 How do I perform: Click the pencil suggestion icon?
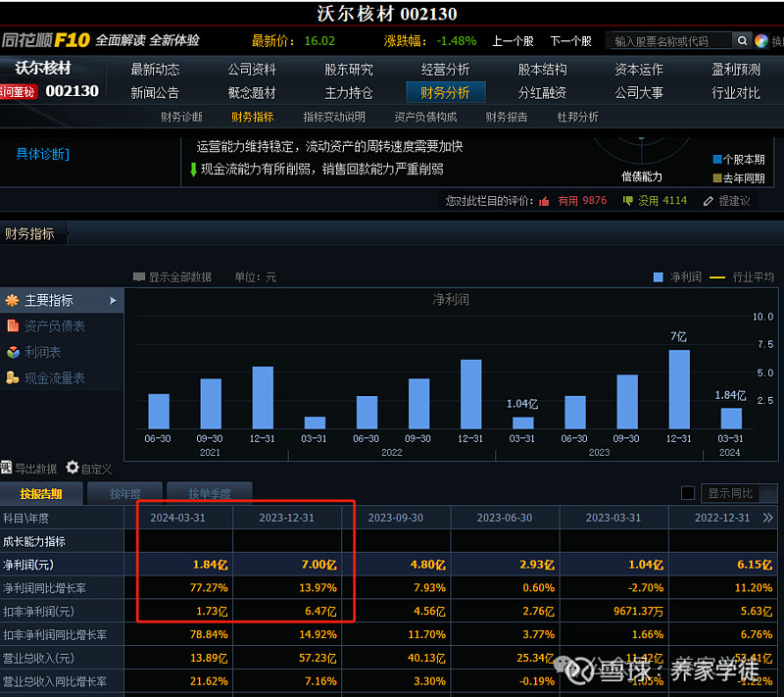pyautogui.click(x=708, y=201)
